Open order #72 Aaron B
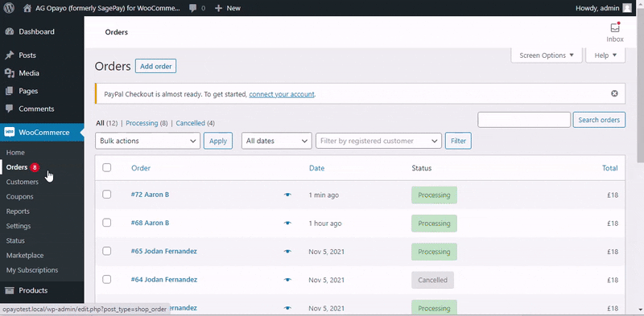Image resolution: width=644 pixels, height=316 pixels. click(150, 195)
